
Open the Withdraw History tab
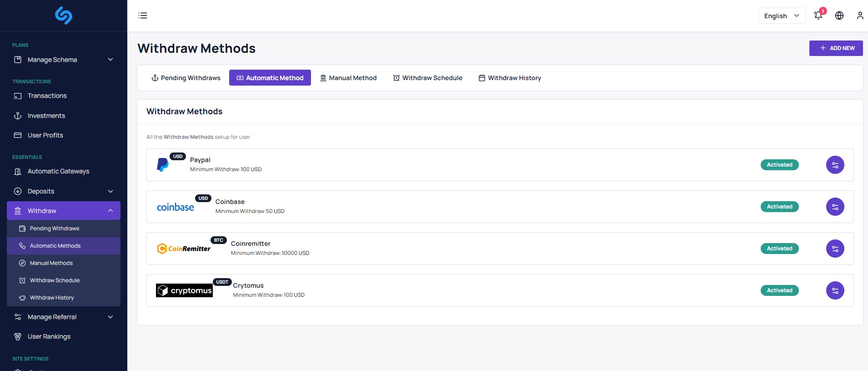coord(510,78)
